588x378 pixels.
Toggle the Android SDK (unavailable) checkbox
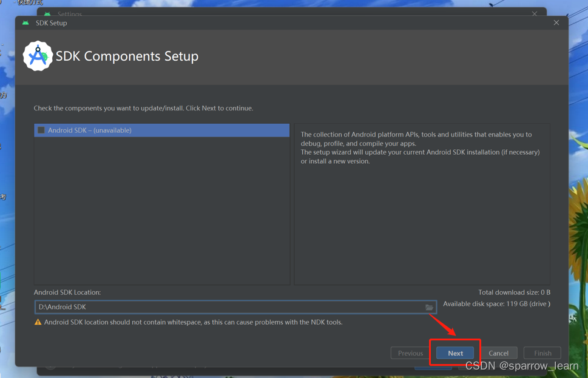pos(41,130)
